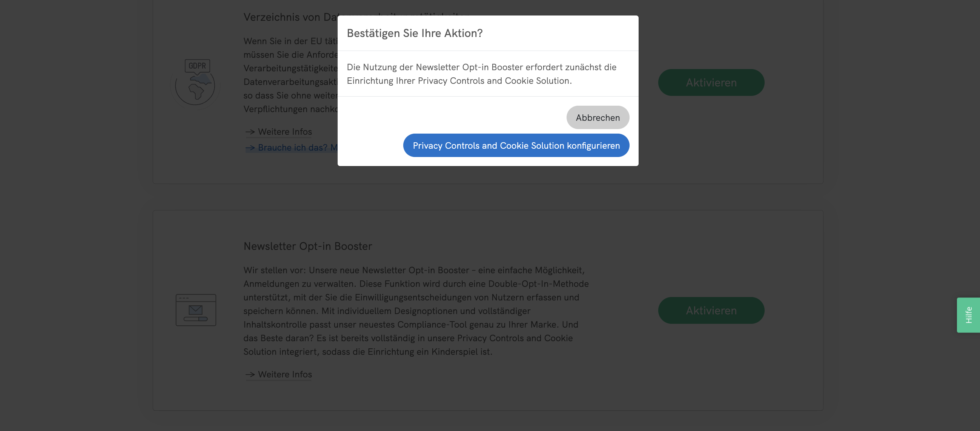
Task: Open Weitere Infos link below Newsletter description
Action: click(x=284, y=374)
